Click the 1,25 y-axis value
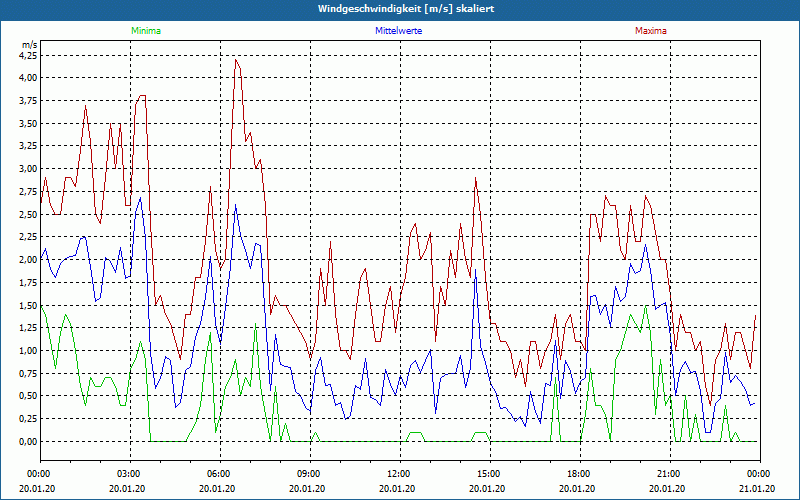 [28, 328]
